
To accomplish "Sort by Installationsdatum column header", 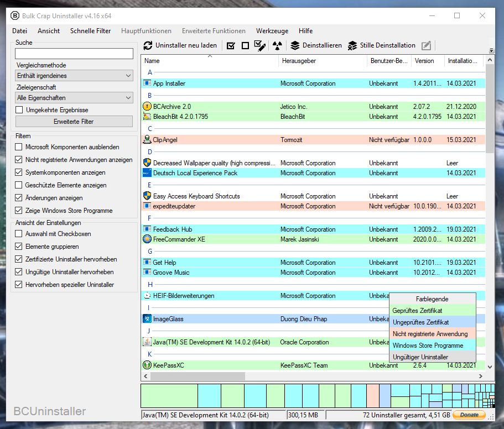I will (x=464, y=61).
